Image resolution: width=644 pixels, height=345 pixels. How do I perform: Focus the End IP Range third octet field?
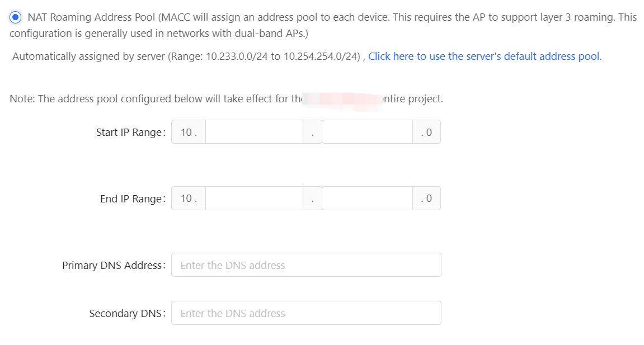click(x=367, y=199)
